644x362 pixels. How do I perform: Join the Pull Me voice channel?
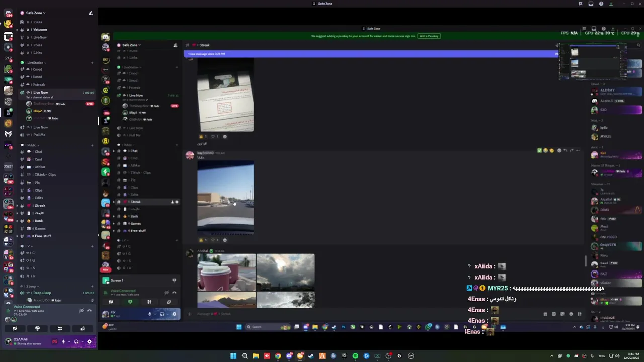(x=56, y=135)
